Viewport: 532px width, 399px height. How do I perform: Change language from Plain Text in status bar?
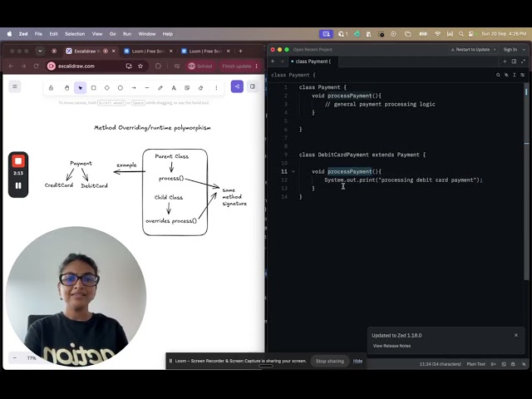(x=476, y=364)
